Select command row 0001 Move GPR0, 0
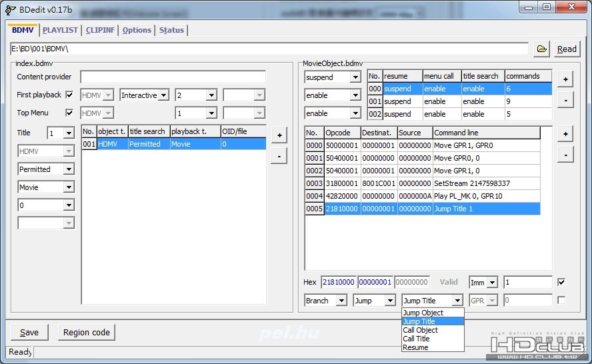592x364 pixels. point(423,158)
